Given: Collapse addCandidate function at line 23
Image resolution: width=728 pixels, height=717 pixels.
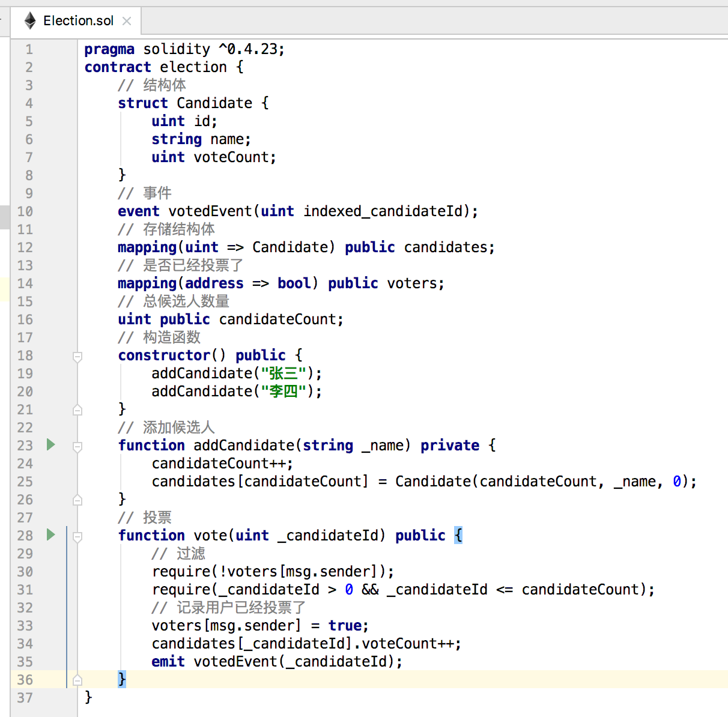Looking at the screenshot, I should [x=77, y=447].
